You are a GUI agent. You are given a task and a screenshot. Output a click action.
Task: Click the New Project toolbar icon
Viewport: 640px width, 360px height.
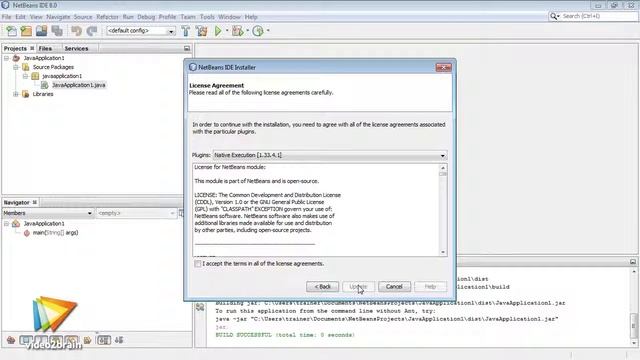pyautogui.click(x=26, y=31)
